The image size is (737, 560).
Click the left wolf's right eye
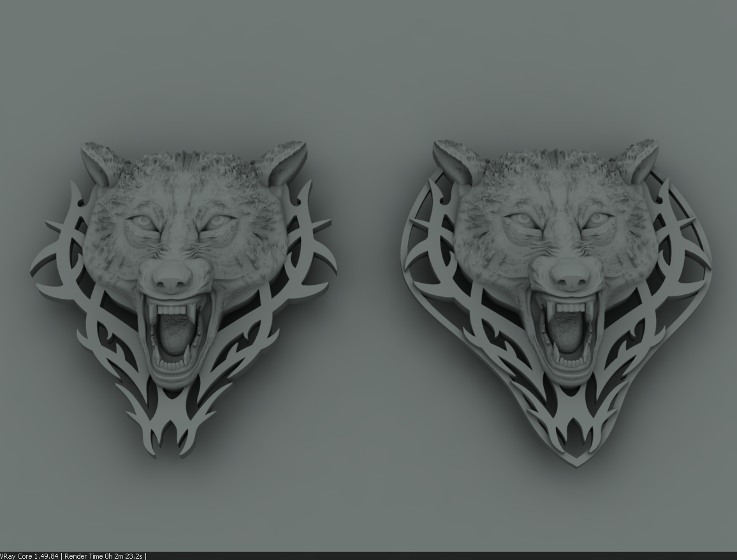pos(215,220)
